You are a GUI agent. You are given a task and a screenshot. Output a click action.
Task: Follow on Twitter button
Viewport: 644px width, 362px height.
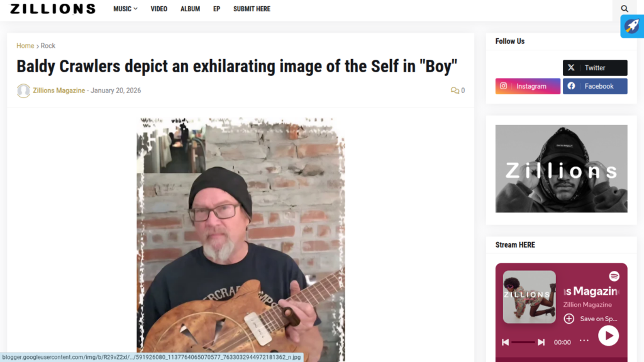[595, 68]
